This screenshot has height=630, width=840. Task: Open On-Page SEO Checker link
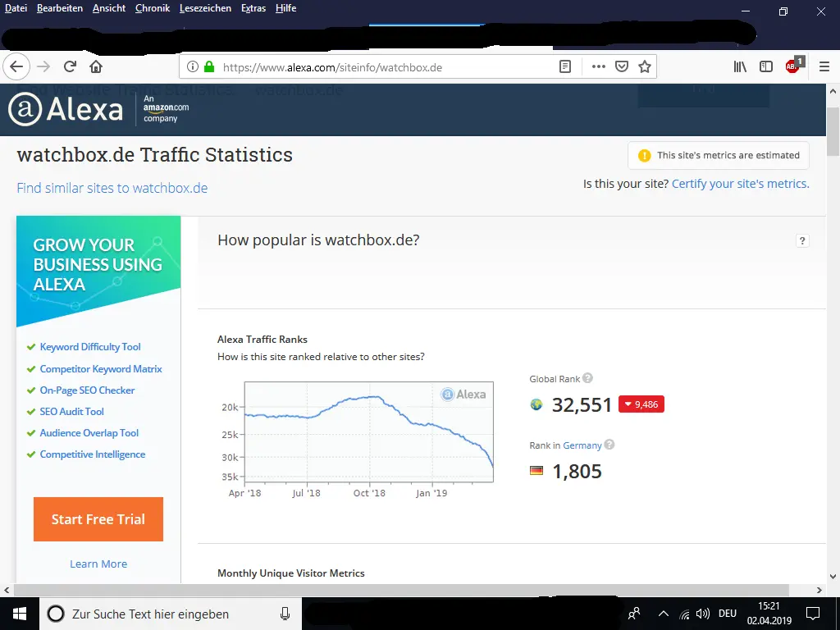click(87, 390)
